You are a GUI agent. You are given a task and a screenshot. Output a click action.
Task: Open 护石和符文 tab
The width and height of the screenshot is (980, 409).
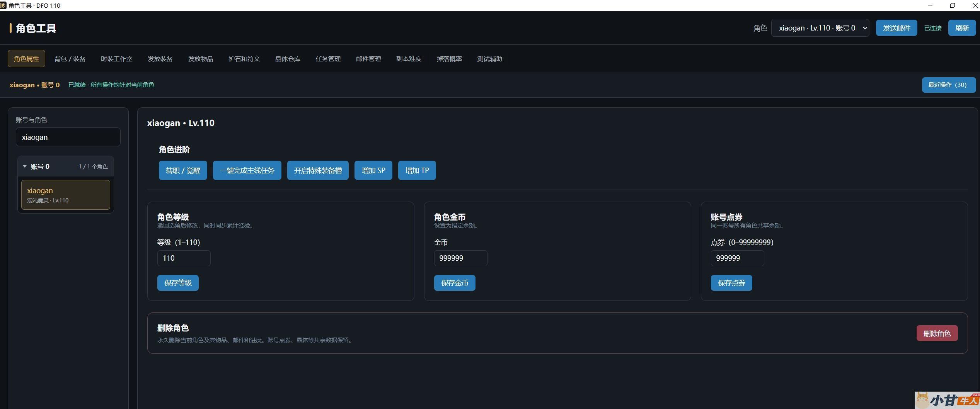click(244, 59)
